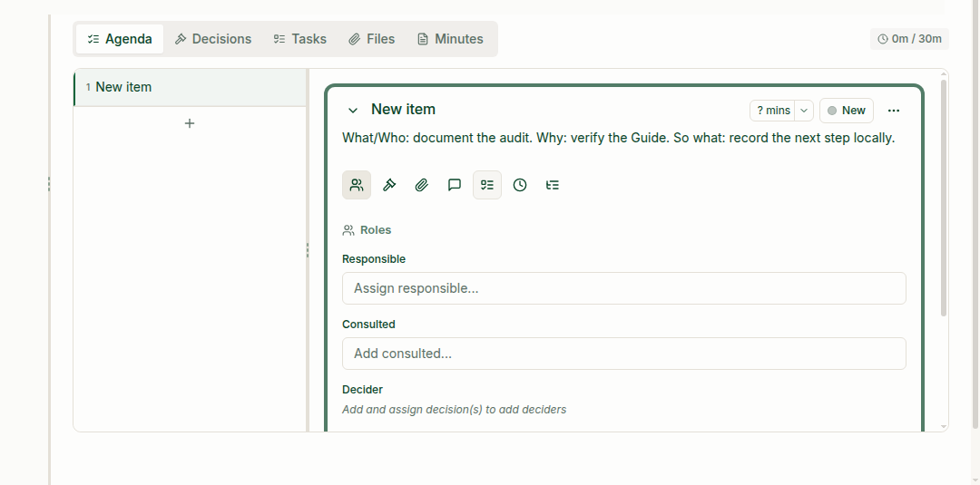Image resolution: width=980 pixels, height=485 pixels.
Task: Click the item description text
Action: (x=618, y=138)
